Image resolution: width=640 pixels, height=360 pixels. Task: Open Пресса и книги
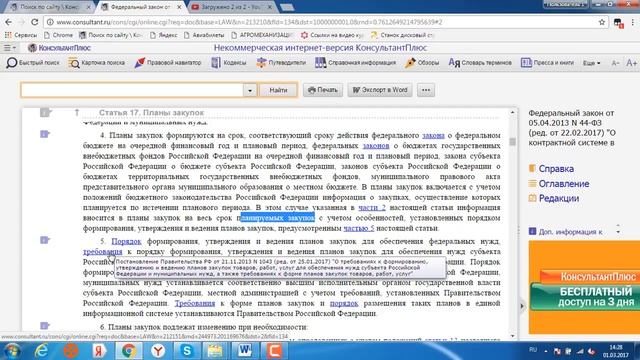point(547,63)
